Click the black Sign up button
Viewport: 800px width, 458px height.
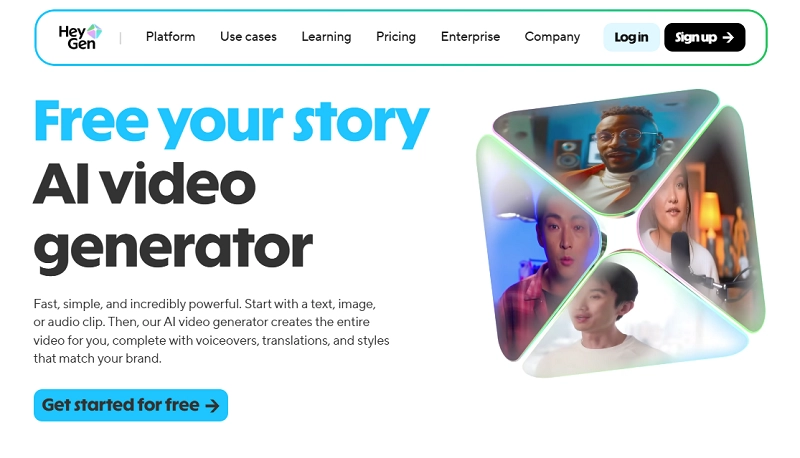click(705, 37)
